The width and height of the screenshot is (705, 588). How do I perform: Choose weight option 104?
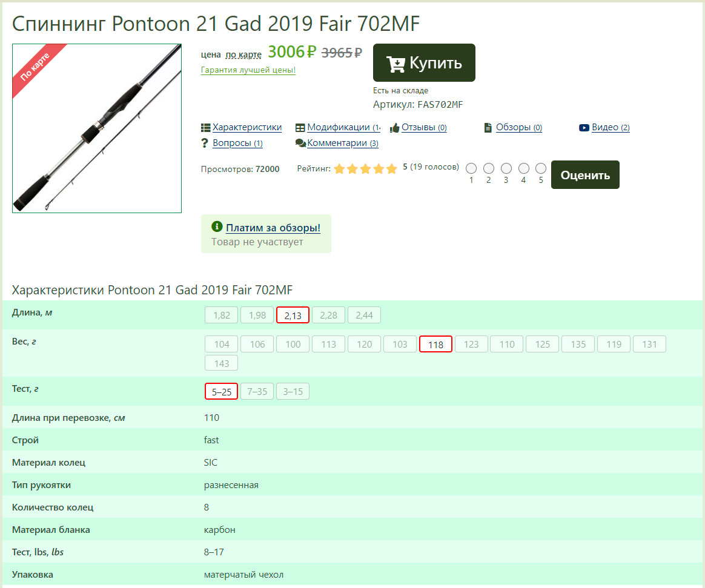pyautogui.click(x=221, y=345)
